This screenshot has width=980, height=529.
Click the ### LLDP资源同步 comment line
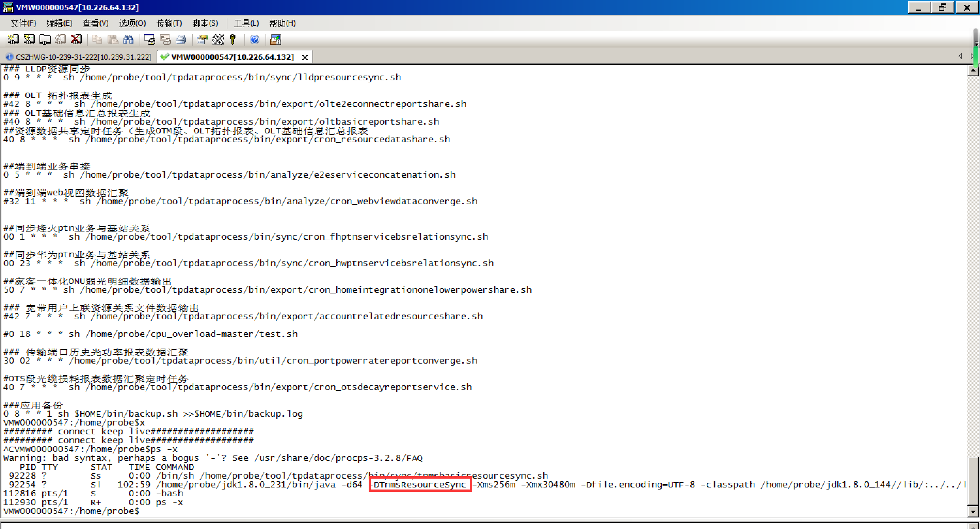[46, 68]
